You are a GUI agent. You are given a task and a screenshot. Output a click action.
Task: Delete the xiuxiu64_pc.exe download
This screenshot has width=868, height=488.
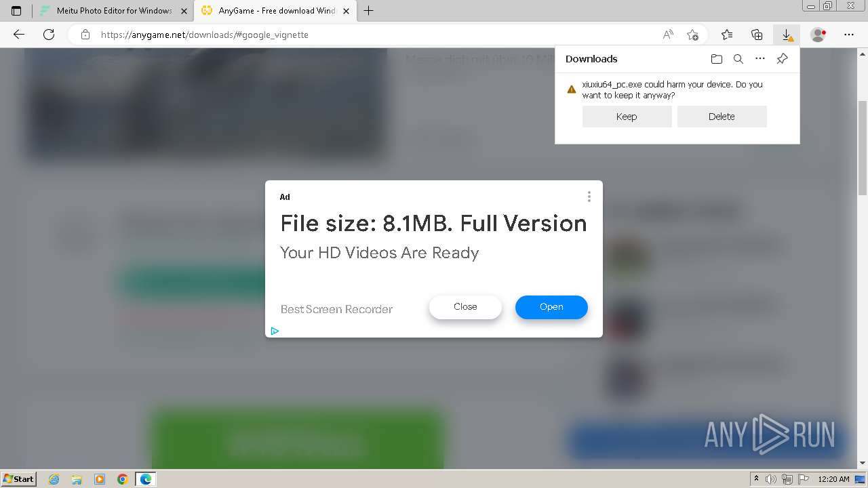pyautogui.click(x=722, y=117)
